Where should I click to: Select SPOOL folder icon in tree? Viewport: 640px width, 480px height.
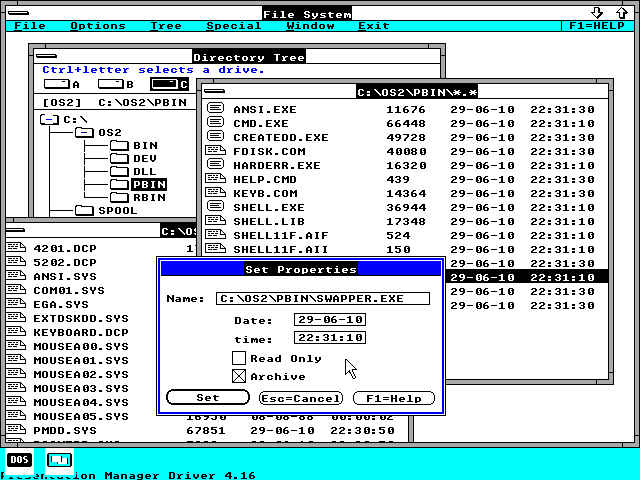point(84,211)
